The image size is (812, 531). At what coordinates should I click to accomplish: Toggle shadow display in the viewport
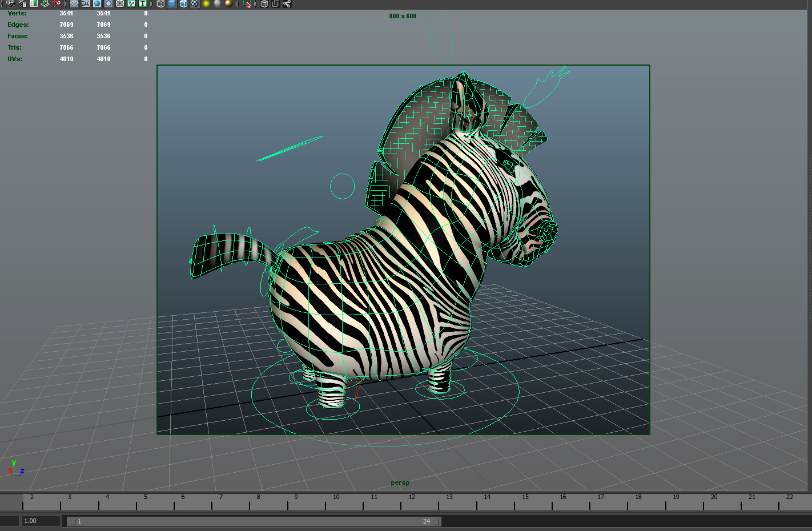point(218,3)
